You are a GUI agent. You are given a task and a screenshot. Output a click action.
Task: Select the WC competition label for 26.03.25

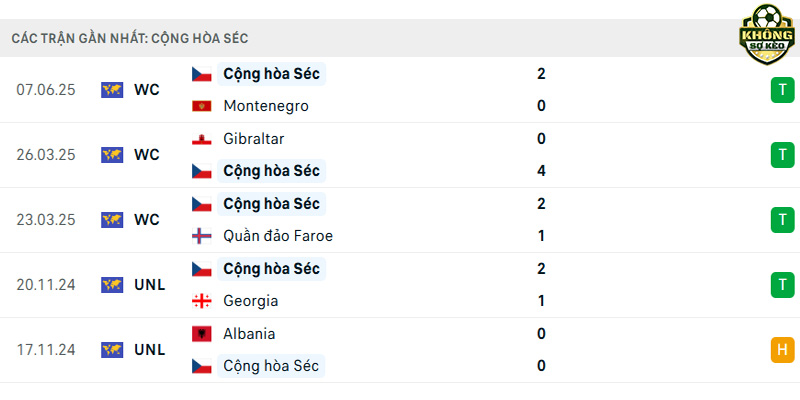(x=147, y=155)
